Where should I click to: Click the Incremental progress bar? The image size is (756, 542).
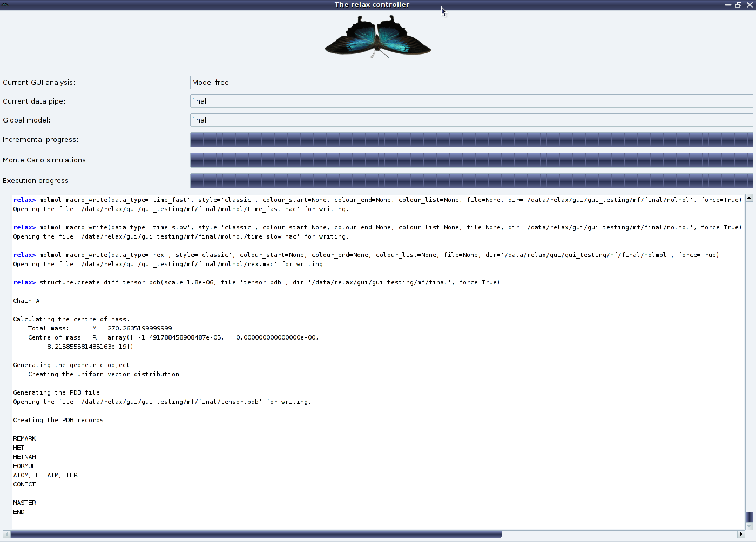(x=471, y=140)
